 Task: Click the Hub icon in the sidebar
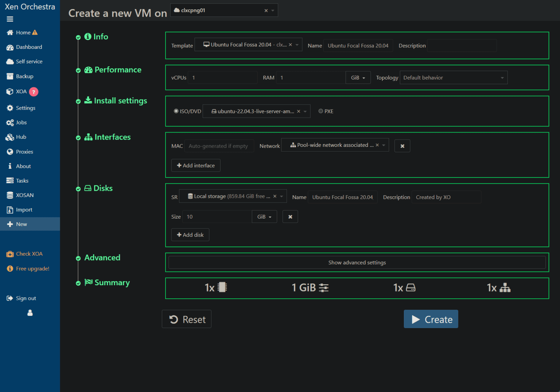10,137
